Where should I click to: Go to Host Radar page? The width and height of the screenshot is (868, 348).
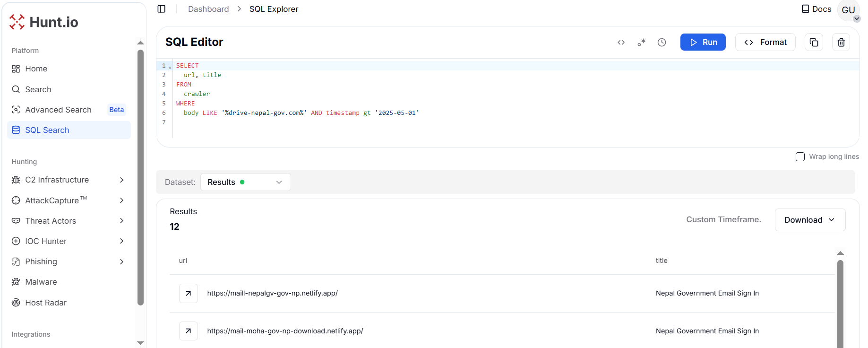[x=45, y=303]
